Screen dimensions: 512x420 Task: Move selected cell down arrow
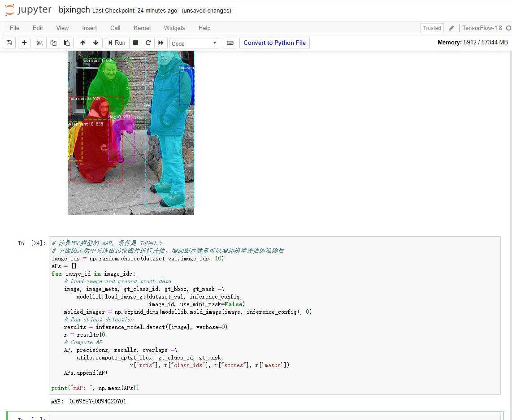[x=95, y=43]
